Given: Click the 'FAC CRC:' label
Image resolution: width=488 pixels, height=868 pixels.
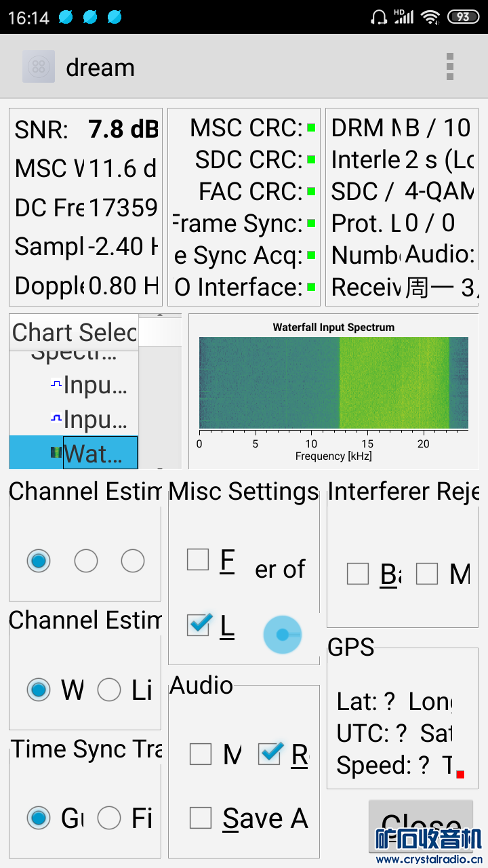Looking at the screenshot, I should [251, 192].
